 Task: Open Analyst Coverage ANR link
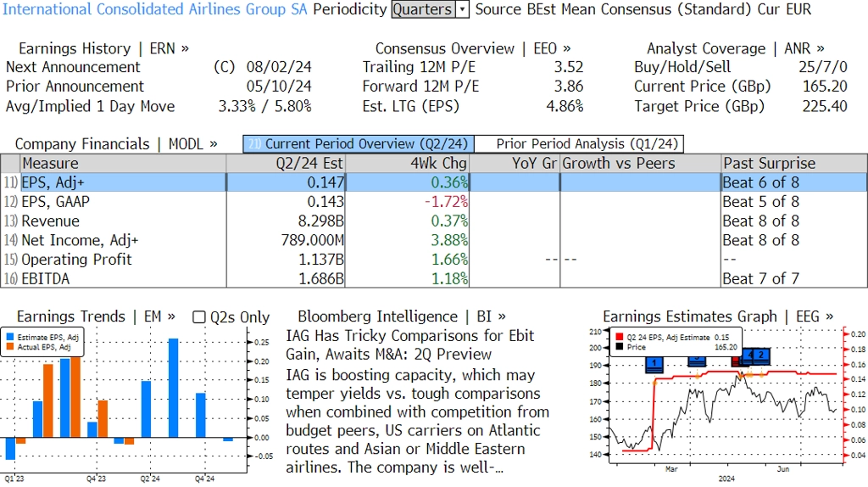[x=735, y=48]
